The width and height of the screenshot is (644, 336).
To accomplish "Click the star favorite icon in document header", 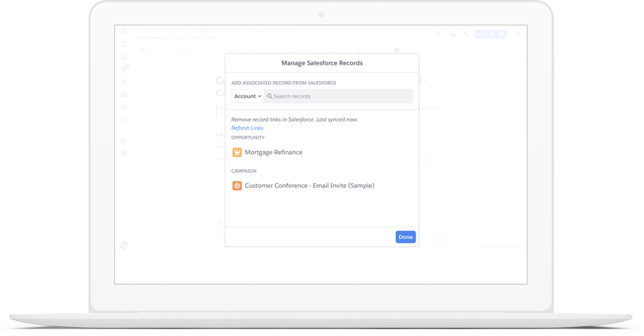I will click(439, 35).
